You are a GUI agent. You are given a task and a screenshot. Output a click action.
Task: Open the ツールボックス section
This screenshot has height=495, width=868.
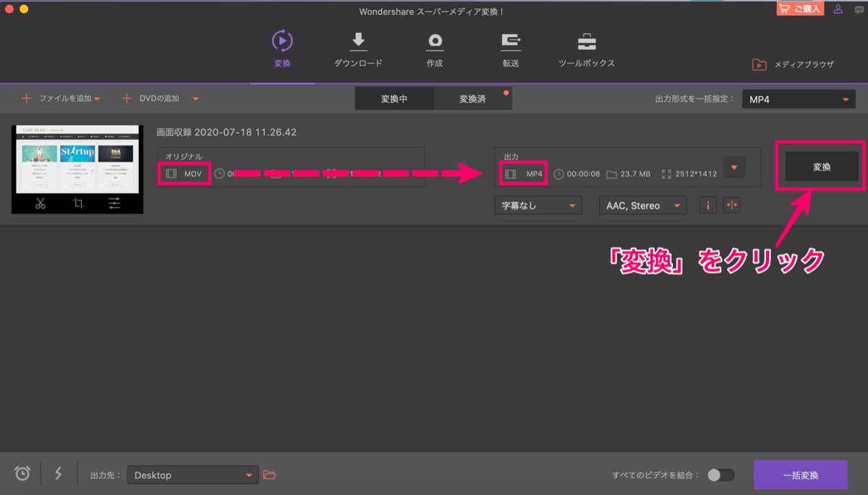tap(587, 48)
